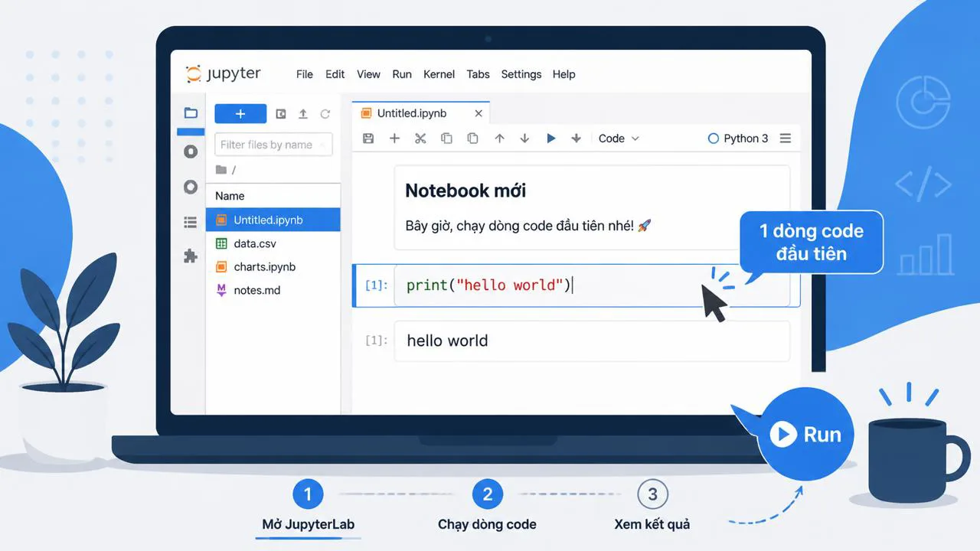Open the Tabs menu
980x551 pixels.
tap(478, 74)
